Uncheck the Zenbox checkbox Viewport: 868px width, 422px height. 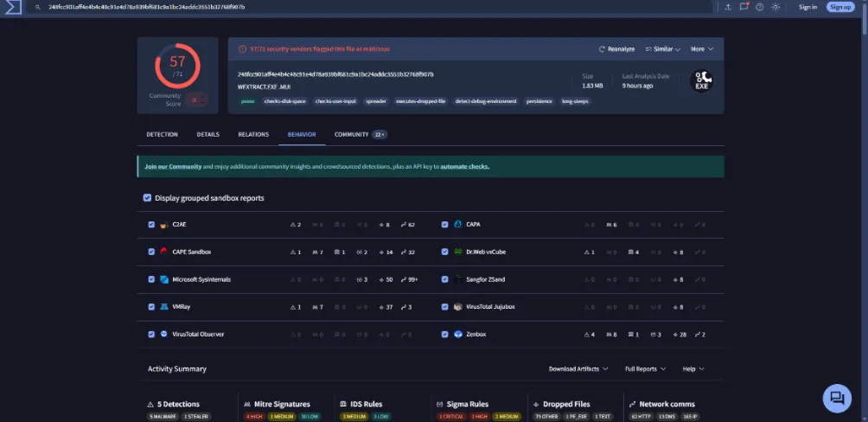pos(444,335)
